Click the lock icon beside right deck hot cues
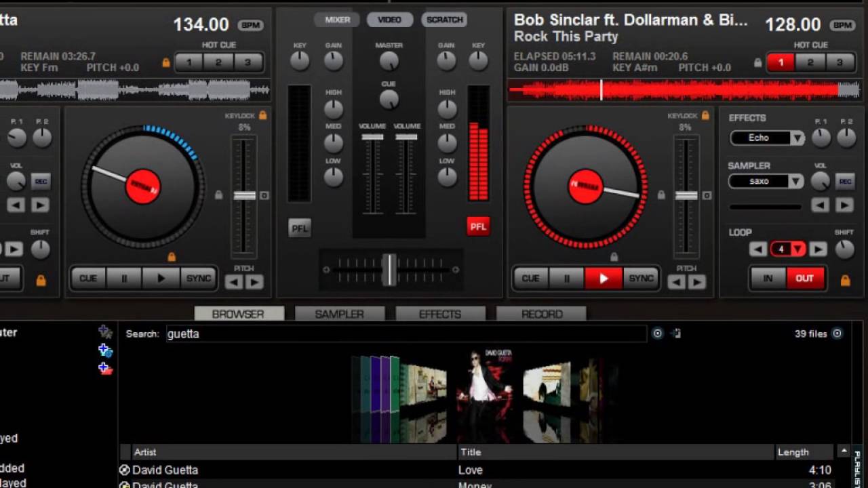The height and width of the screenshot is (488, 868). (x=758, y=63)
